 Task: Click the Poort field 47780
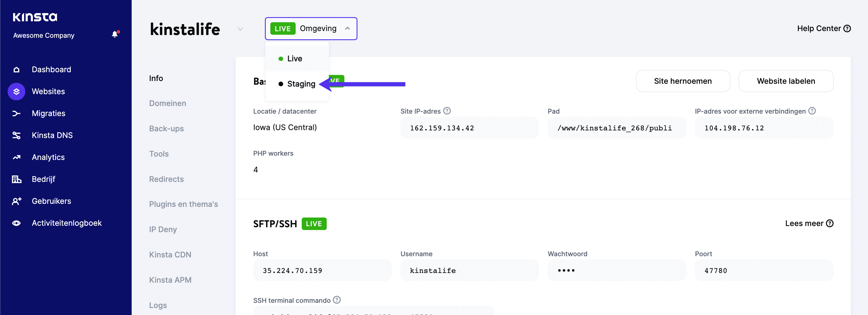click(764, 271)
